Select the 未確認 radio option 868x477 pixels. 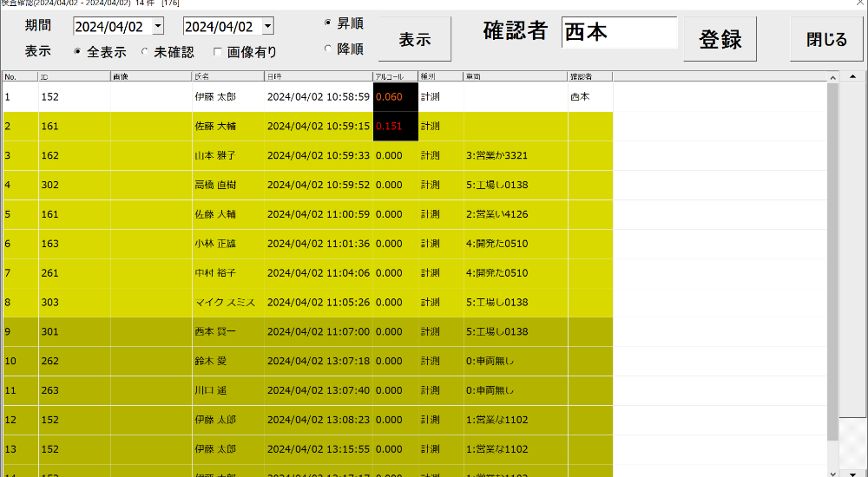(145, 52)
